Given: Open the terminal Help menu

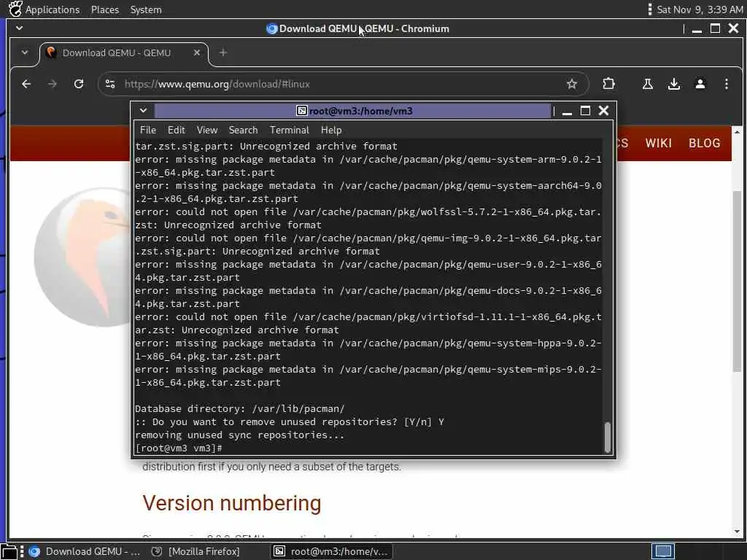Looking at the screenshot, I should [x=331, y=130].
